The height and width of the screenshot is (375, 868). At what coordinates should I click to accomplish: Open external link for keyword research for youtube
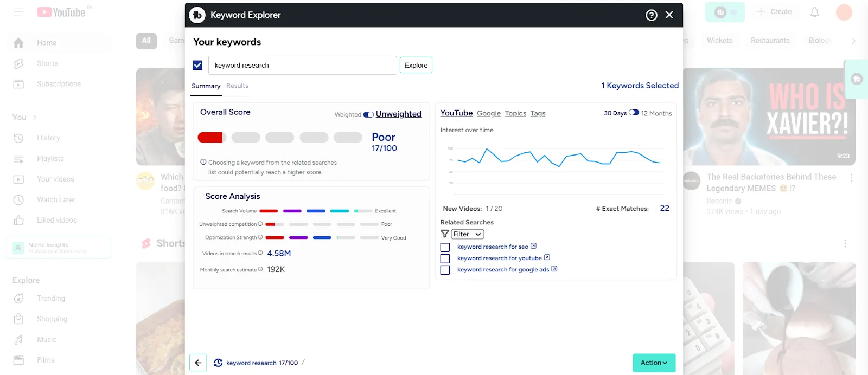click(x=547, y=257)
